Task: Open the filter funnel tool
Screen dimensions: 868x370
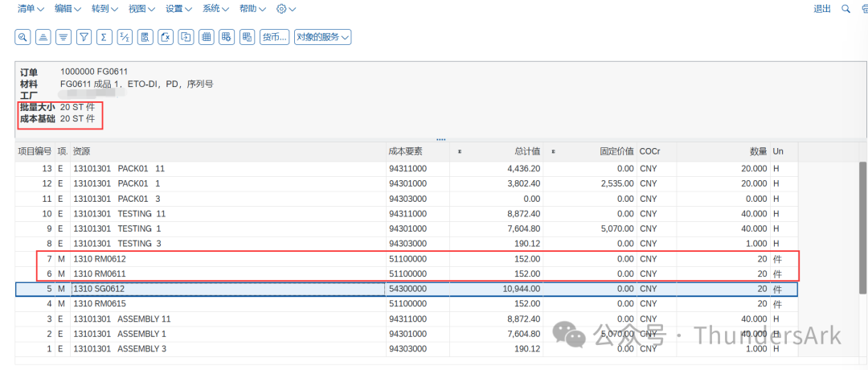Action: pyautogui.click(x=84, y=37)
